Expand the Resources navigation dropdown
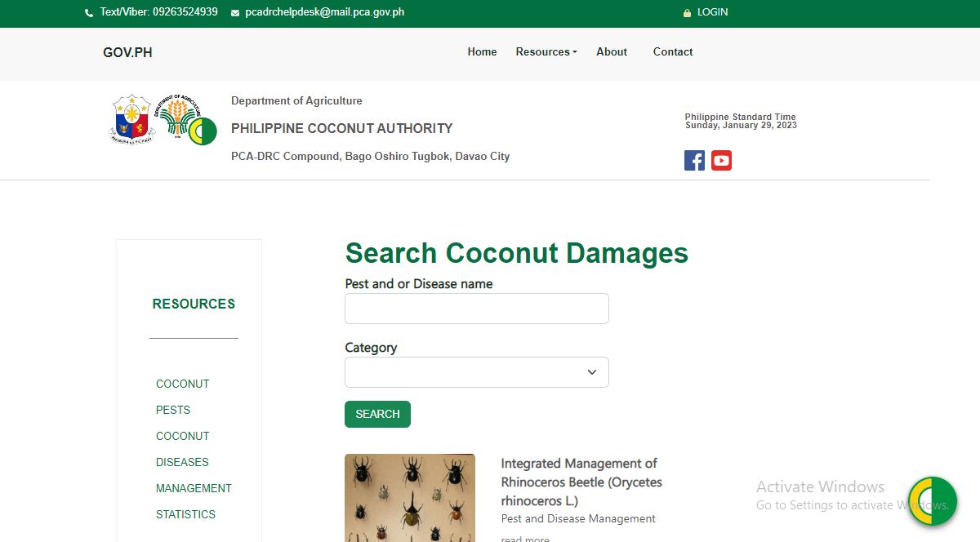Viewport: 980px width, 542px height. click(546, 51)
